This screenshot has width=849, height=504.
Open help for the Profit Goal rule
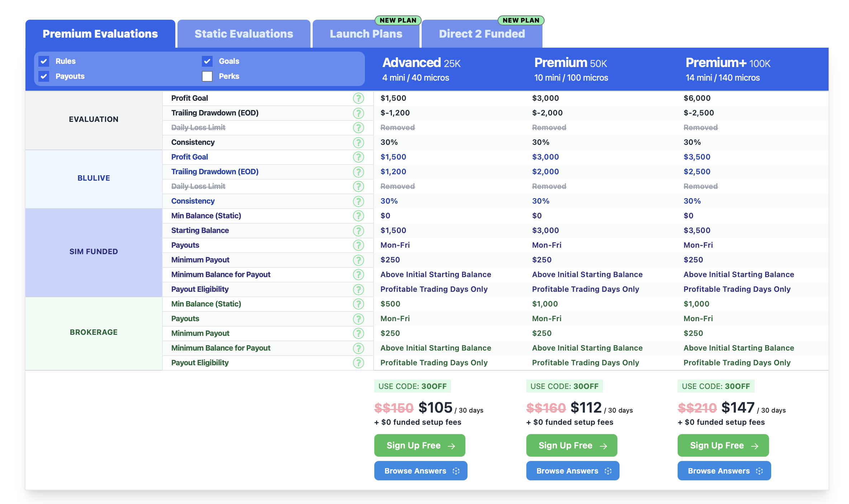[359, 98]
